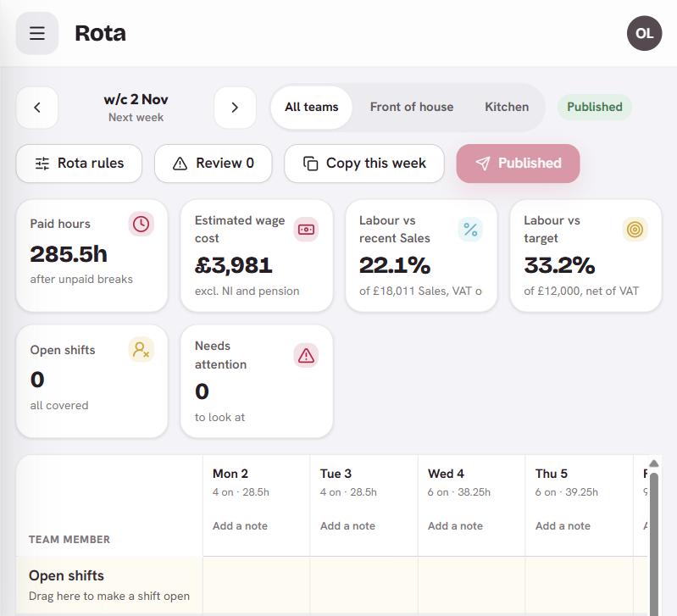Open the hamburger navigation menu
Viewport: 677px width, 616px height.
tap(37, 33)
